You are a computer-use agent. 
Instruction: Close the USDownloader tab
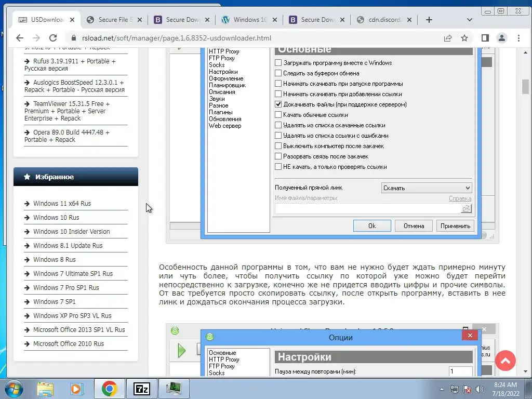72,20
